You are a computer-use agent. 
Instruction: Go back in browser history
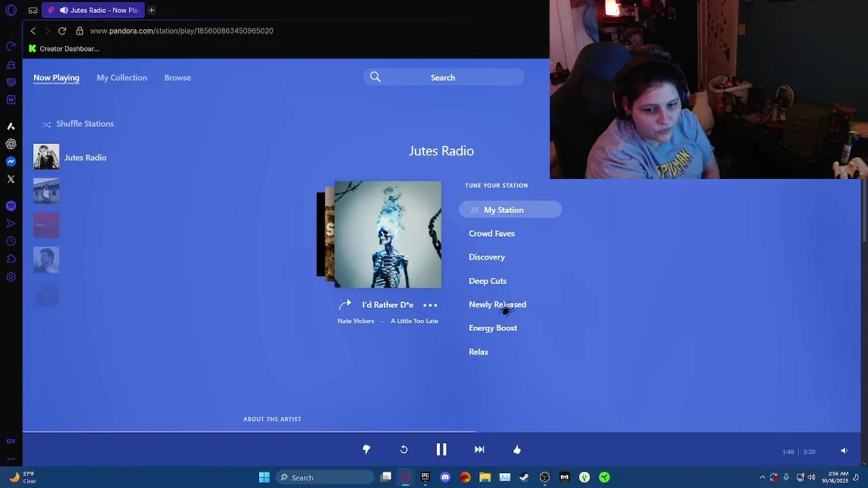tap(33, 30)
